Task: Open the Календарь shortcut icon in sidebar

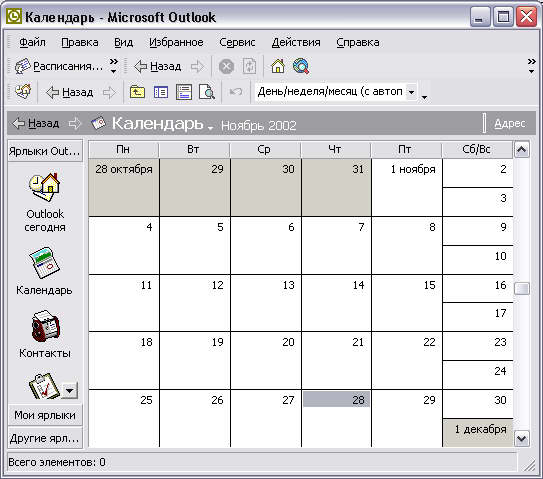Action: (x=45, y=263)
